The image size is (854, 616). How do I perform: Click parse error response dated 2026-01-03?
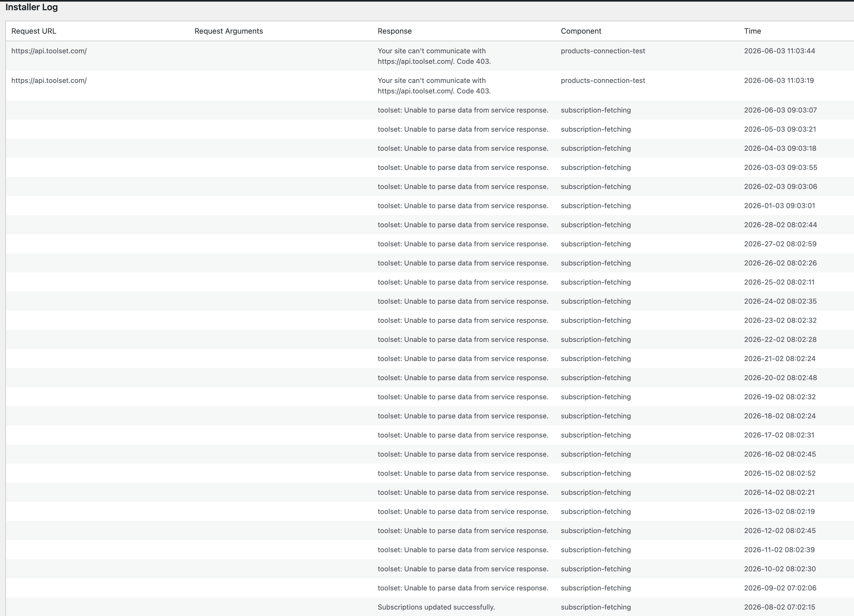click(462, 206)
